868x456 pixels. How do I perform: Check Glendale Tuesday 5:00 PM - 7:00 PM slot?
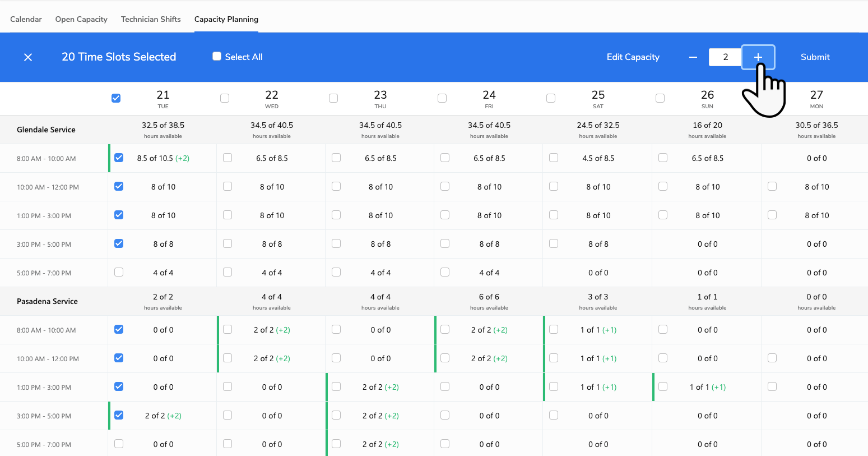pos(118,272)
